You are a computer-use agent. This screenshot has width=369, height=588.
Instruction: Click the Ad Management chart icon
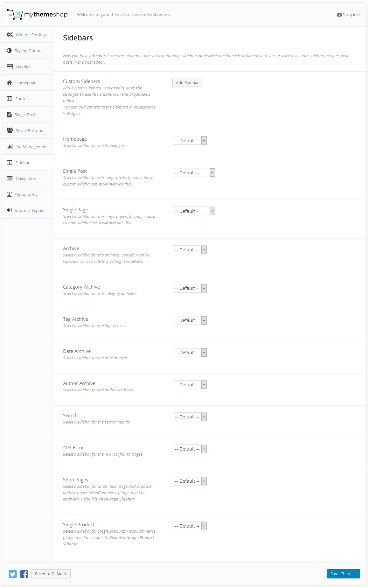pos(10,147)
